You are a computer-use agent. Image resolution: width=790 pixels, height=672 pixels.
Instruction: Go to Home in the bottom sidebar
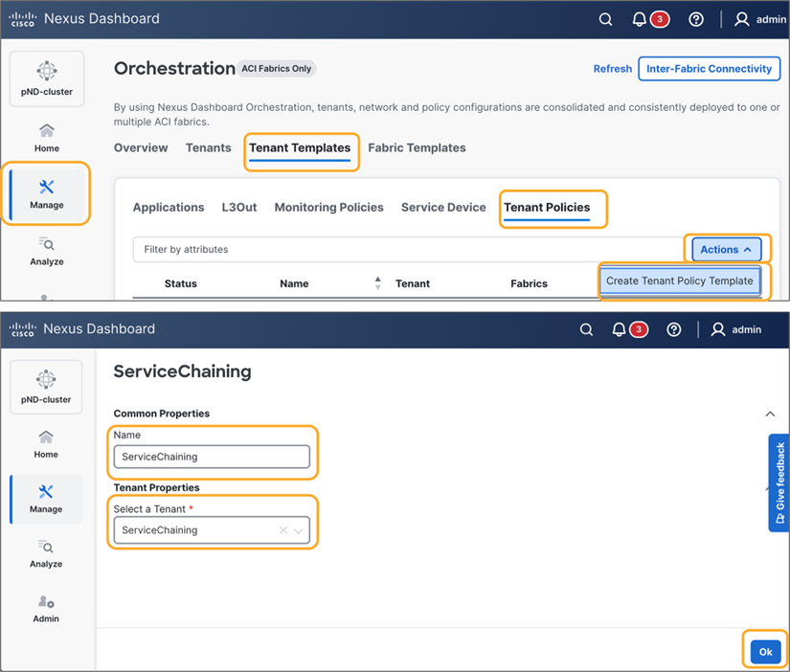(x=46, y=444)
